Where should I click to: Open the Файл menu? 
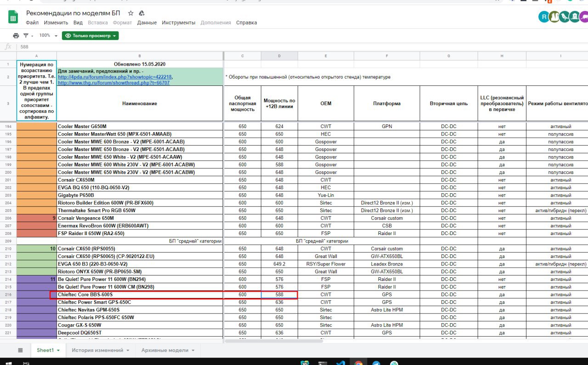tap(32, 22)
